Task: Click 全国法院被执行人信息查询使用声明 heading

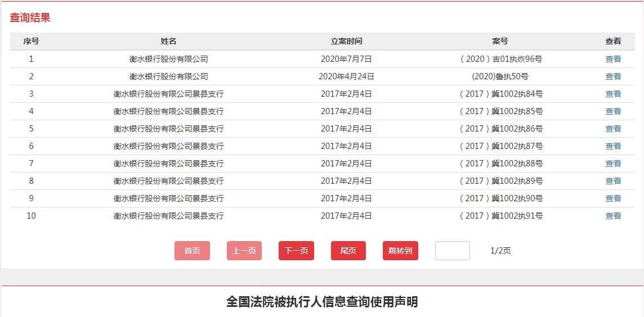Action: [x=322, y=302]
